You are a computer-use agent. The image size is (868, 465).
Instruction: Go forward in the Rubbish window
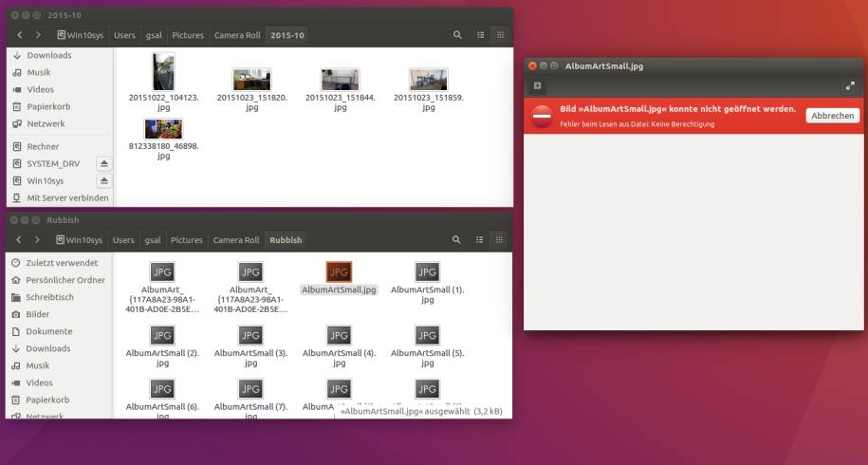[x=37, y=240]
